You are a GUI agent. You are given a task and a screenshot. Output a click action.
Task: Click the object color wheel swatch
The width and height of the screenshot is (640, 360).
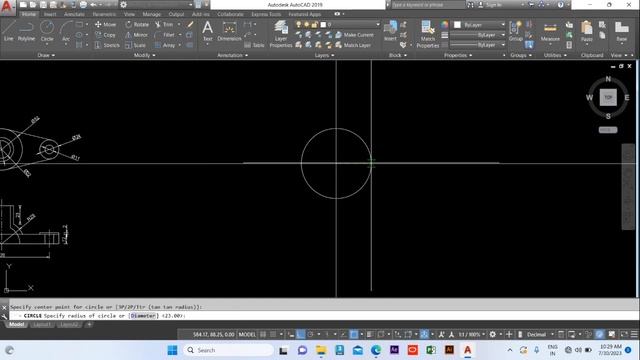coord(444,25)
